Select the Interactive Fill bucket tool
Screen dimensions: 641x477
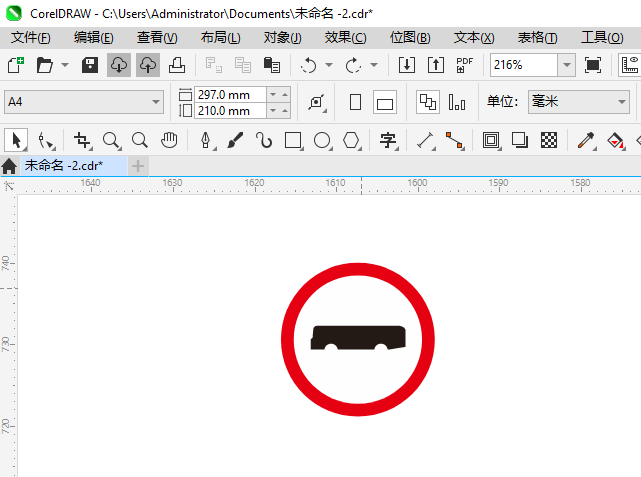coord(616,141)
